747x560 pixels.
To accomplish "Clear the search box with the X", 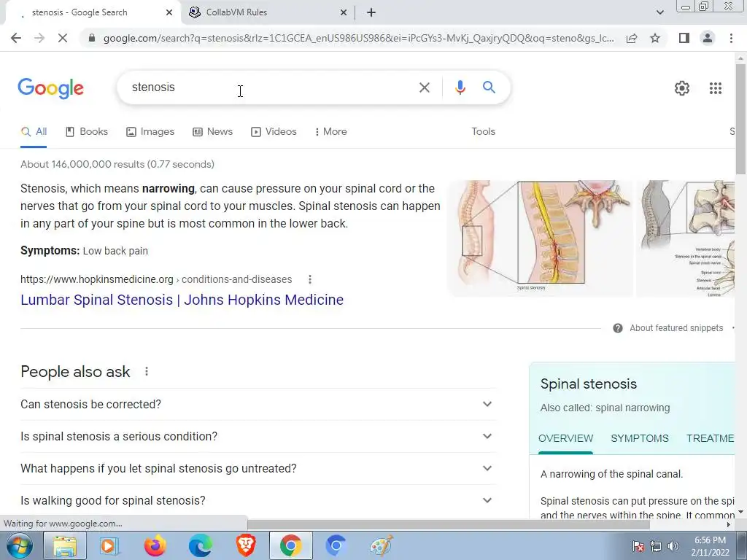I will (x=424, y=87).
